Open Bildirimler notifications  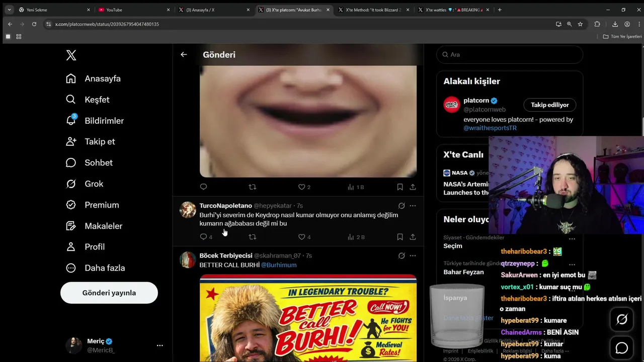pos(95,121)
